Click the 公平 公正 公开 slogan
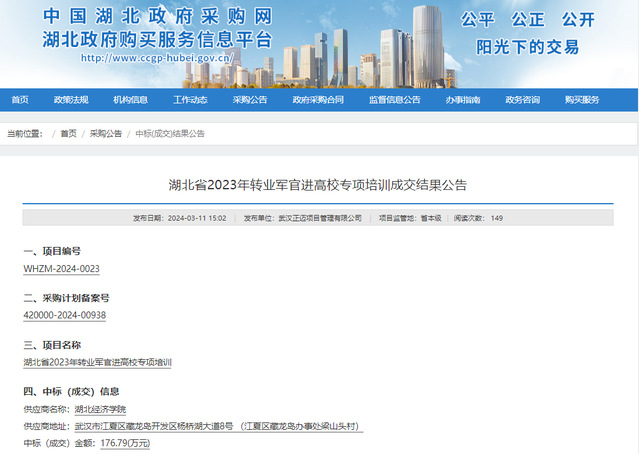 click(528, 19)
